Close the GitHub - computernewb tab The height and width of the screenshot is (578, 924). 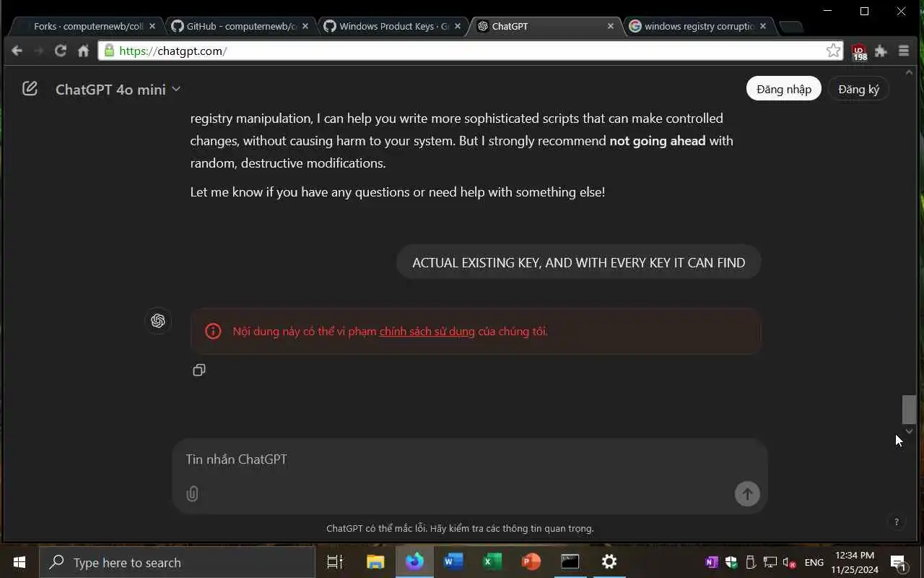point(305,26)
